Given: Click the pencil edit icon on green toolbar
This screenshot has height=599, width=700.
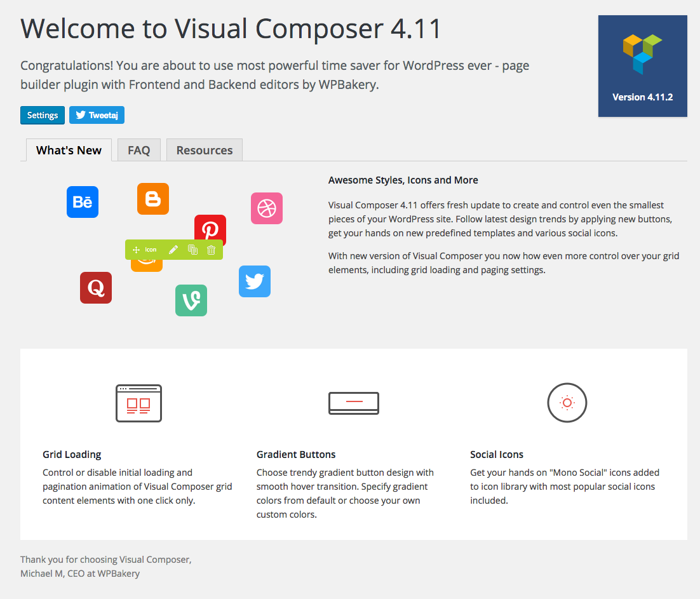Looking at the screenshot, I should coord(173,250).
